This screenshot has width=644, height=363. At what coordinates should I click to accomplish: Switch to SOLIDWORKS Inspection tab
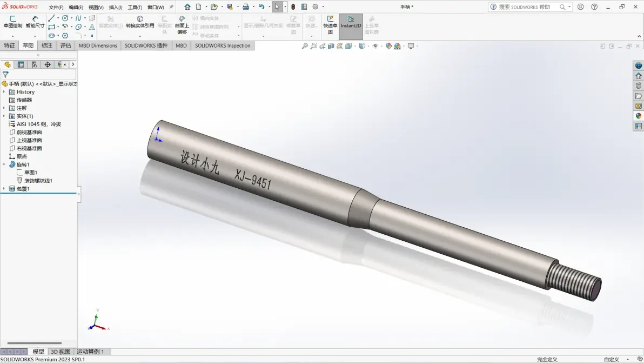click(x=223, y=45)
